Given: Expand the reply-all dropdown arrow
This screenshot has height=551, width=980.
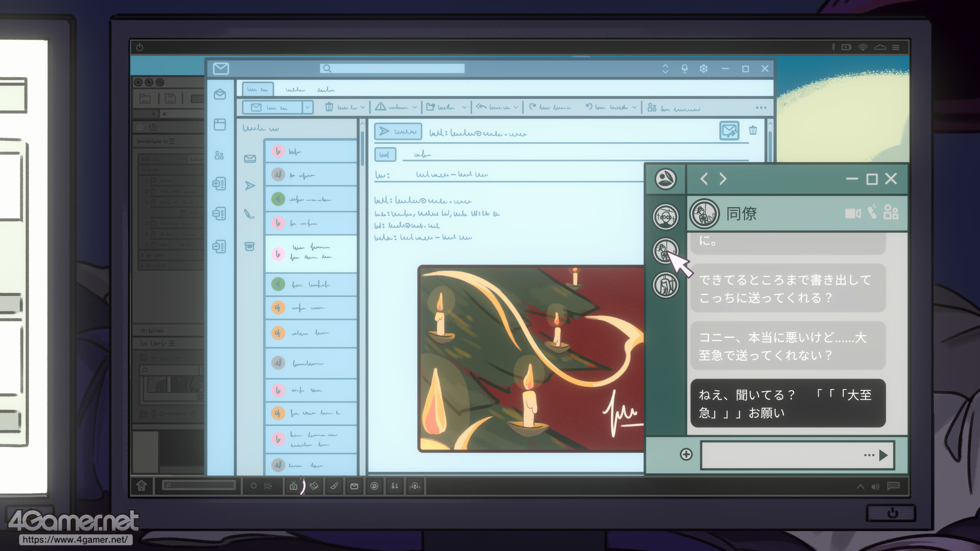Looking at the screenshot, I should tap(516, 108).
